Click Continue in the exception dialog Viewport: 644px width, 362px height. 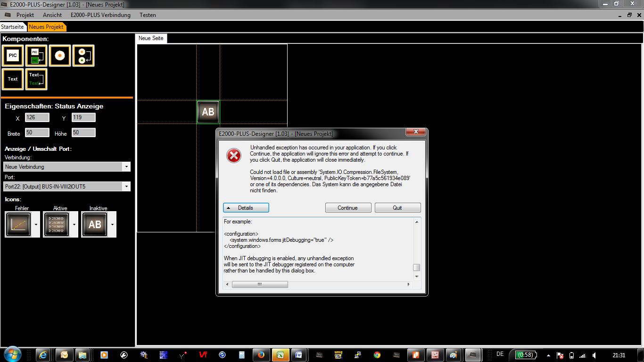pos(348,208)
